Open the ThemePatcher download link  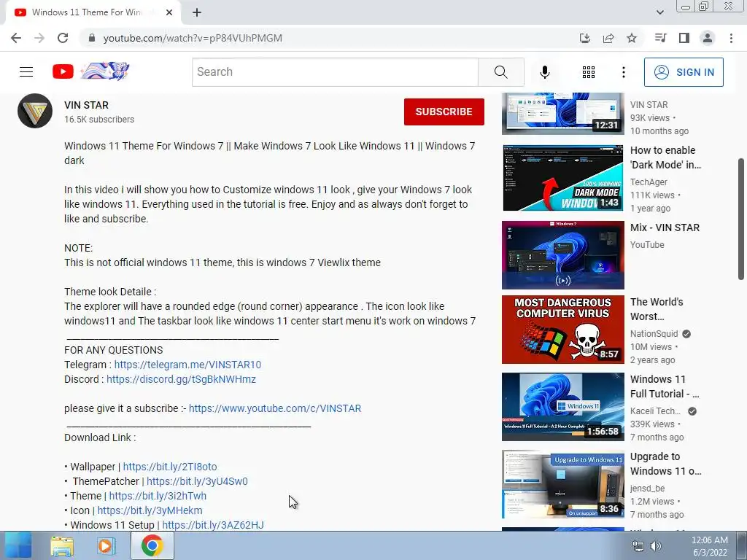tap(197, 481)
